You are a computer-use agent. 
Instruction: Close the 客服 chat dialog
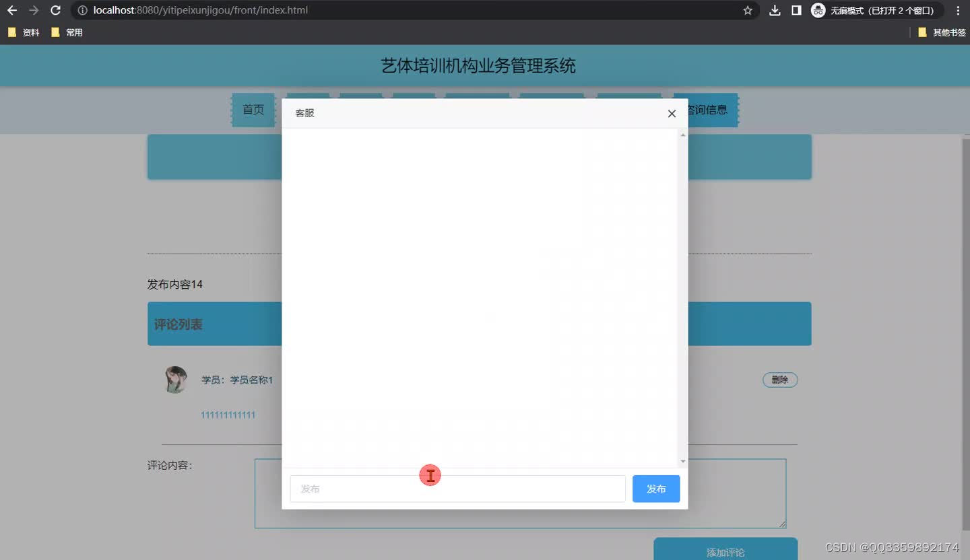coord(672,114)
